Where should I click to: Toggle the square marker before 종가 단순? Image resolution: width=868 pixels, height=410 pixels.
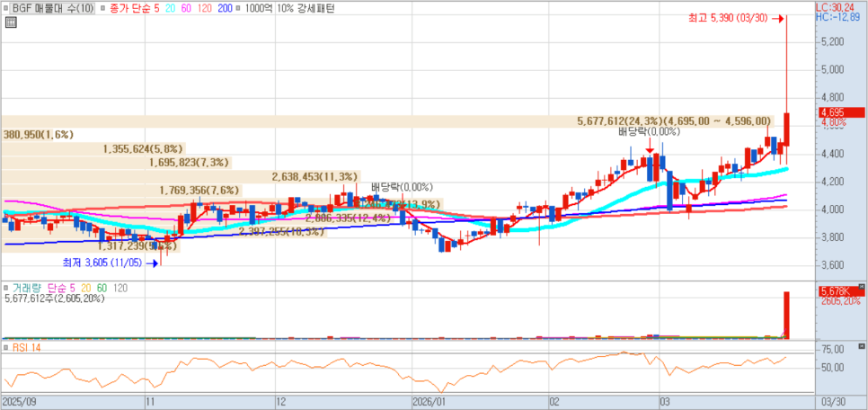[x=102, y=8]
